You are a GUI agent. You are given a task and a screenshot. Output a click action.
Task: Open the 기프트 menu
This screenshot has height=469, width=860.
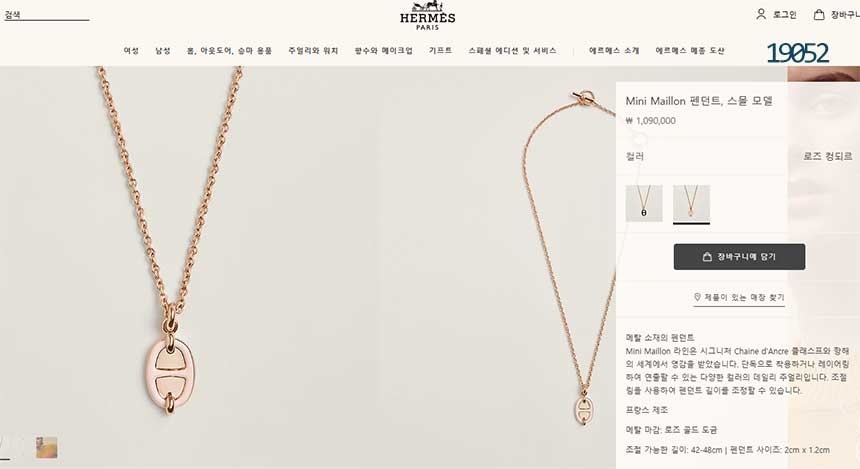440,50
